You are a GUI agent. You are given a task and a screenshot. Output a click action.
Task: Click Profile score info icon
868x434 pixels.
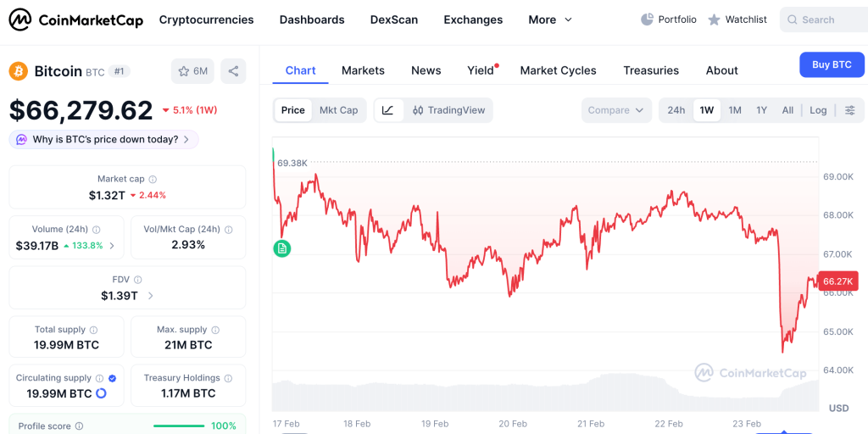pyautogui.click(x=79, y=426)
